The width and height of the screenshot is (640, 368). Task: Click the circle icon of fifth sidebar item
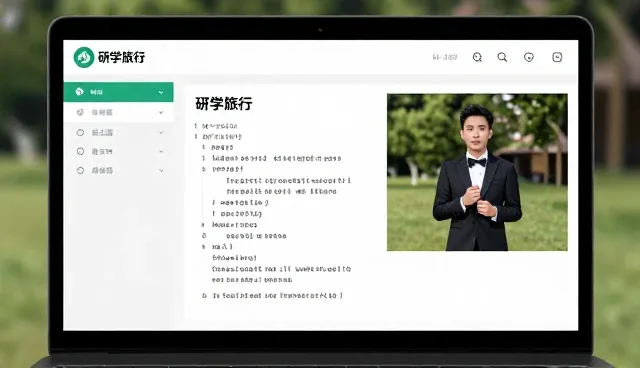tap(80, 170)
